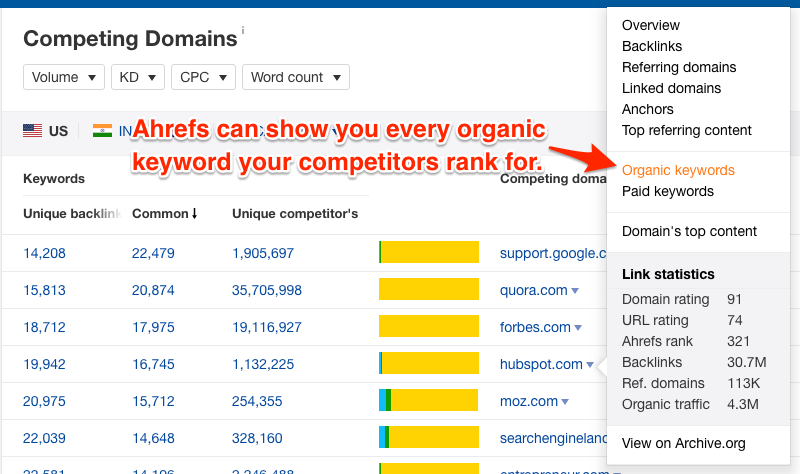Click overlap bar for quora.com row
The image size is (800, 474).
tap(429, 289)
